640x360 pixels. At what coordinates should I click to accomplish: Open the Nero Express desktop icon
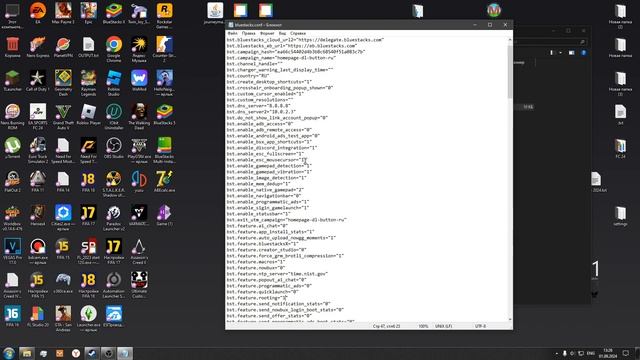point(38,47)
